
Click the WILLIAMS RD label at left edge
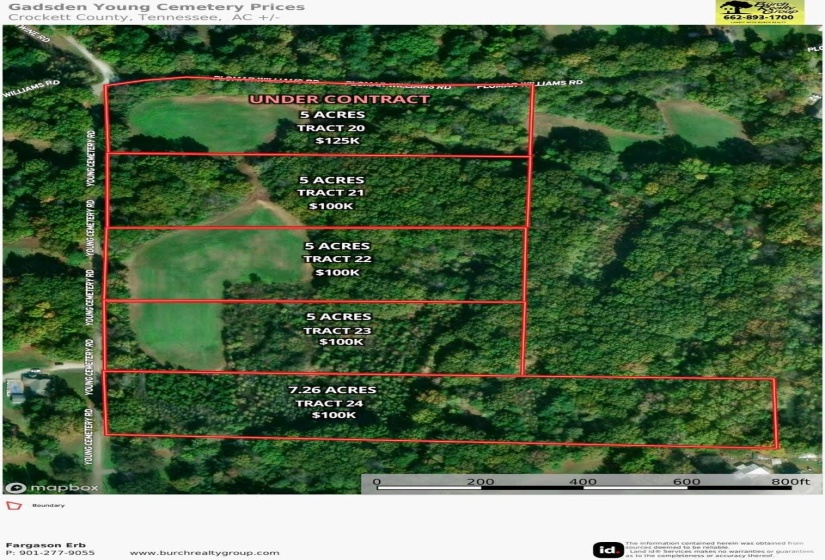pyautogui.click(x=31, y=88)
